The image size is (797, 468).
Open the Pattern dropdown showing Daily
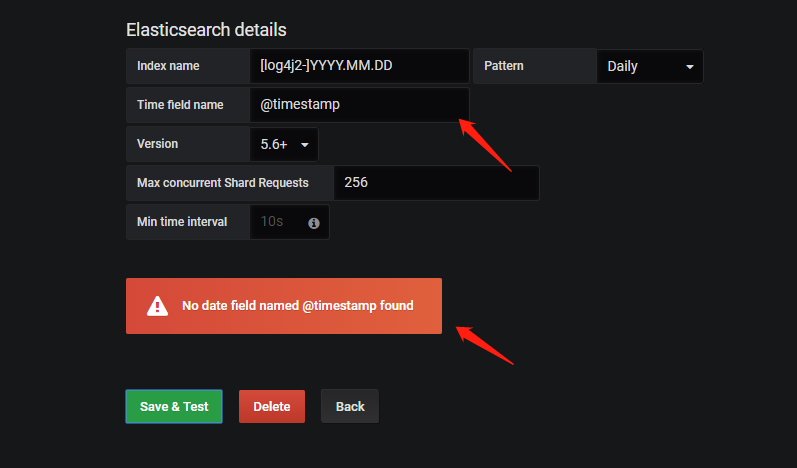click(649, 67)
